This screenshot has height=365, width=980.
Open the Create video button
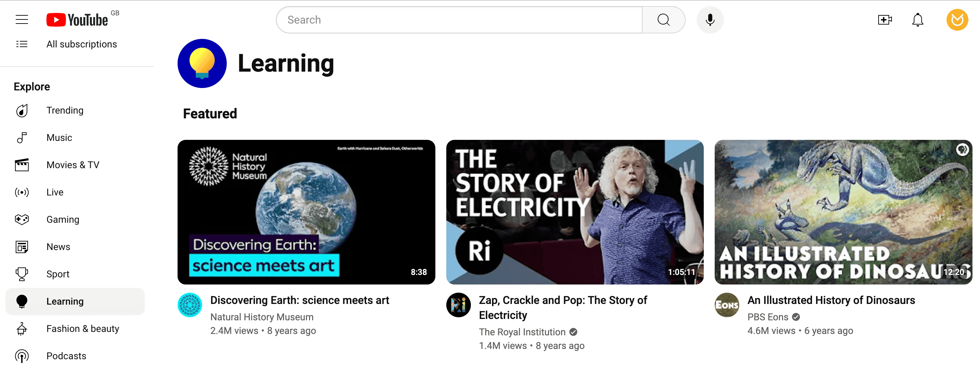(x=884, y=20)
